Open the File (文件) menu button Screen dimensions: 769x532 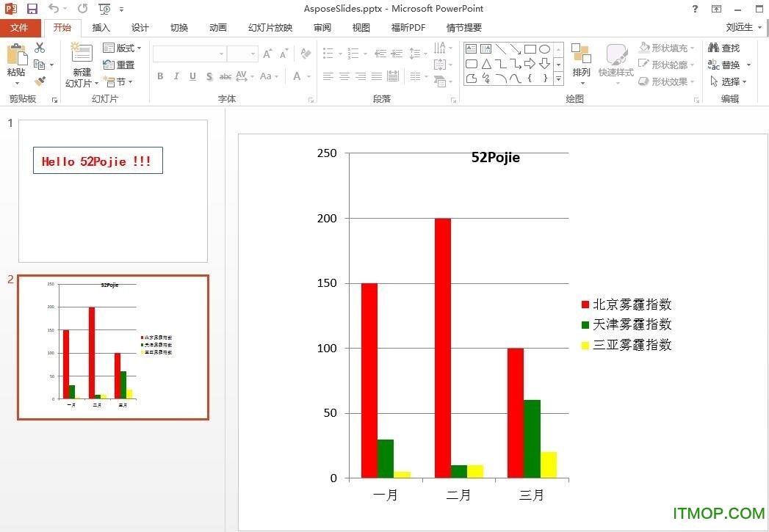point(20,28)
